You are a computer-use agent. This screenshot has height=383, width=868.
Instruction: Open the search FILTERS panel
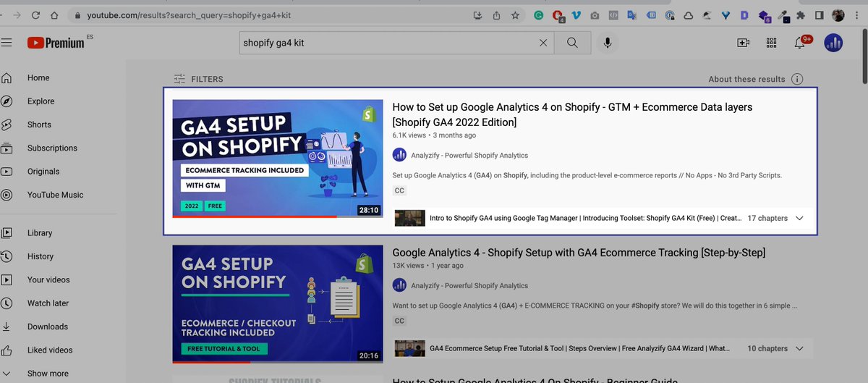coord(198,79)
